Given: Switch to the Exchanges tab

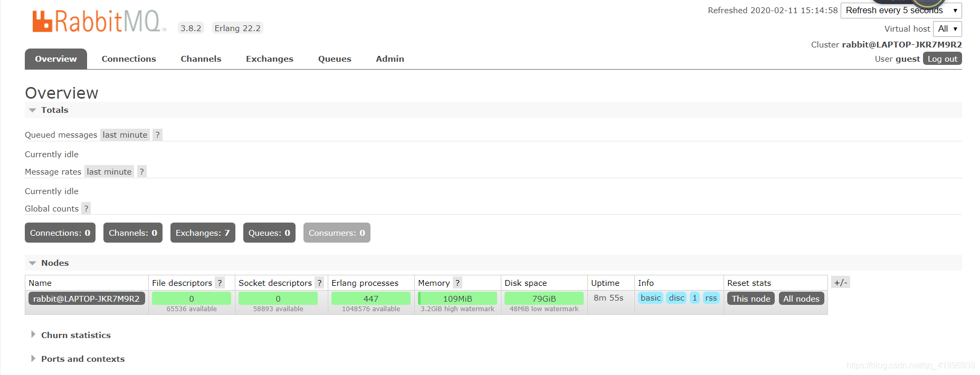Looking at the screenshot, I should pyautogui.click(x=270, y=59).
